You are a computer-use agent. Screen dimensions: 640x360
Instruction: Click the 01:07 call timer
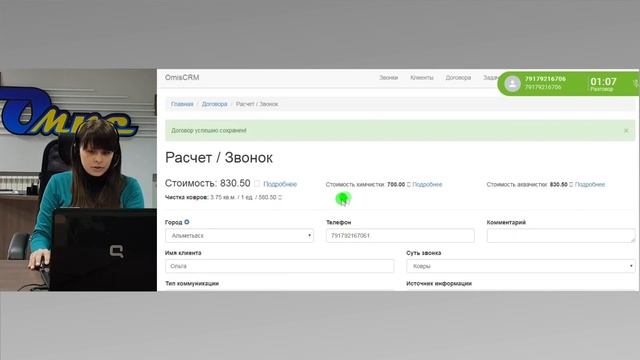click(x=603, y=82)
